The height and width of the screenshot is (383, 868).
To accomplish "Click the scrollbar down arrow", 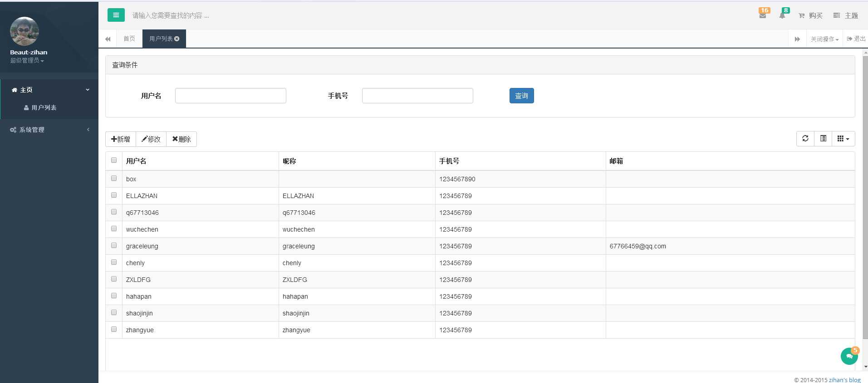I will (865, 367).
